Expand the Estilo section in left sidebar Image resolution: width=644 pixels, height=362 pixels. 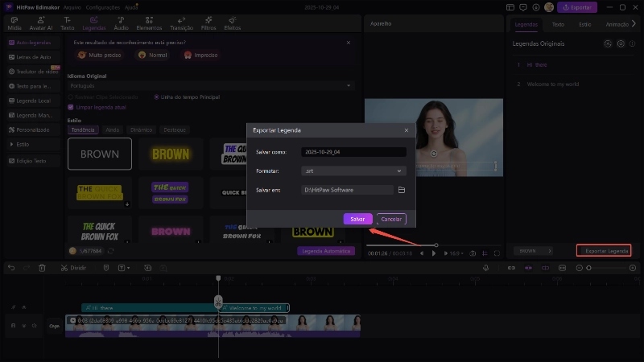tap(22, 144)
